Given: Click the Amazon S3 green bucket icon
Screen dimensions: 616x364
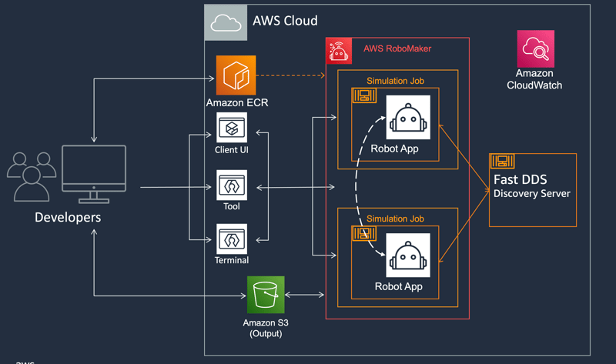Looking at the screenshot, I should pyautogui.click(x=266, y=295).
